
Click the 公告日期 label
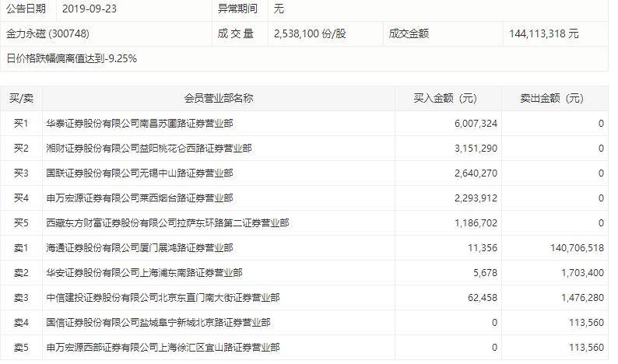tap(26, 9)
